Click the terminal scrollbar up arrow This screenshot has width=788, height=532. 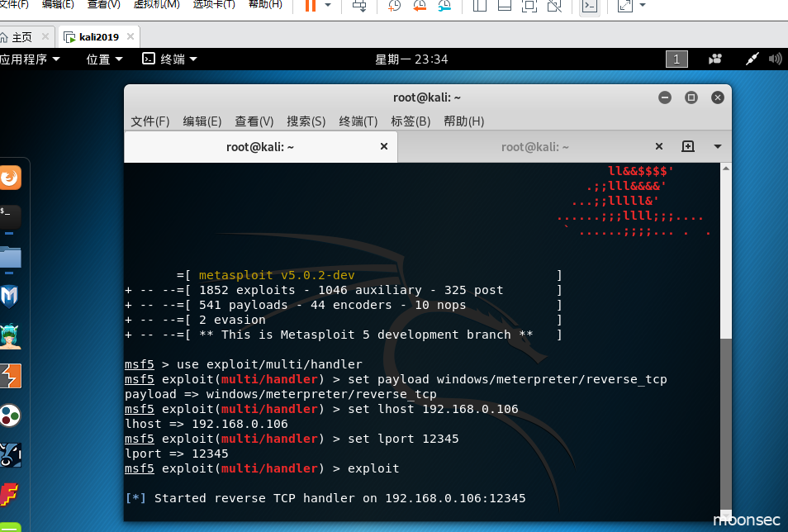[726, 169]
